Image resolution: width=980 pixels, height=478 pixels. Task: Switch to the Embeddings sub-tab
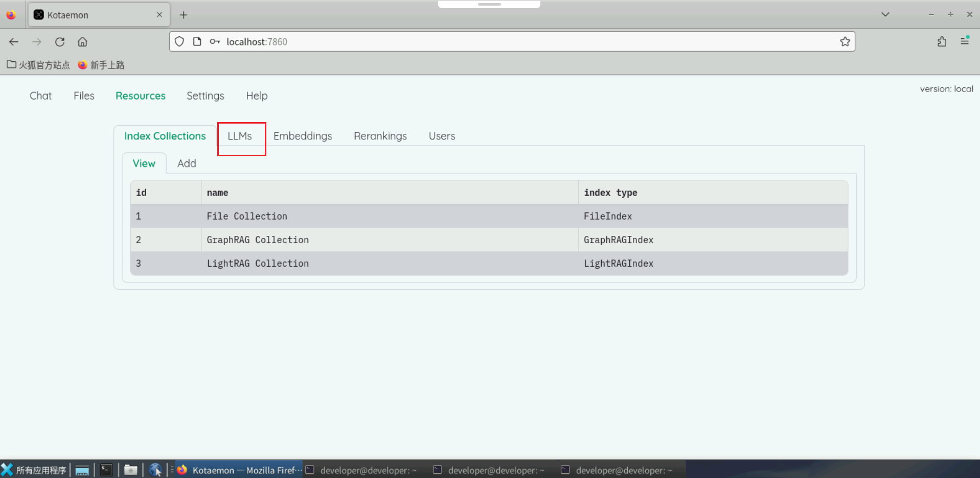[303, 136]
